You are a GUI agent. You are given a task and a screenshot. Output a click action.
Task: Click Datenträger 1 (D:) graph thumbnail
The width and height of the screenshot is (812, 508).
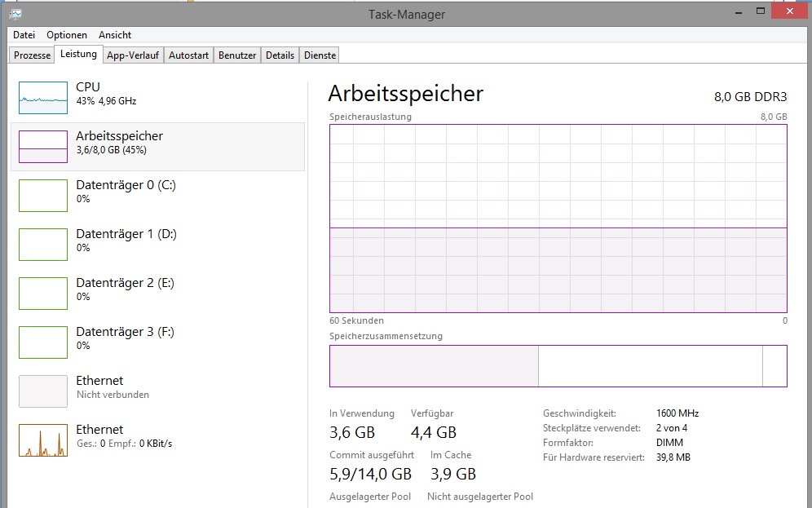point(43,245)
